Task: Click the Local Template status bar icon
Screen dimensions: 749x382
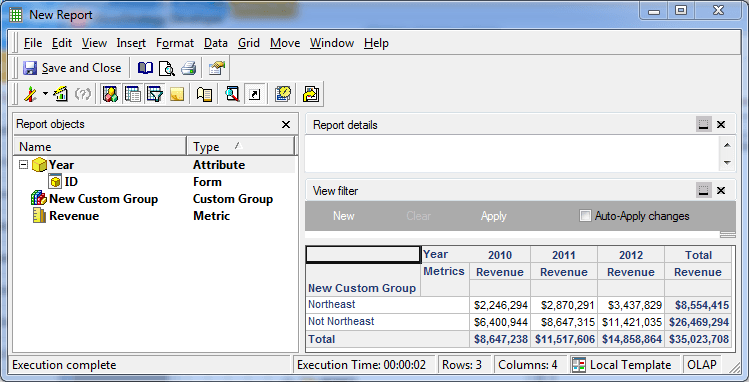Action: pyautogui.click(x=578, y=365)
